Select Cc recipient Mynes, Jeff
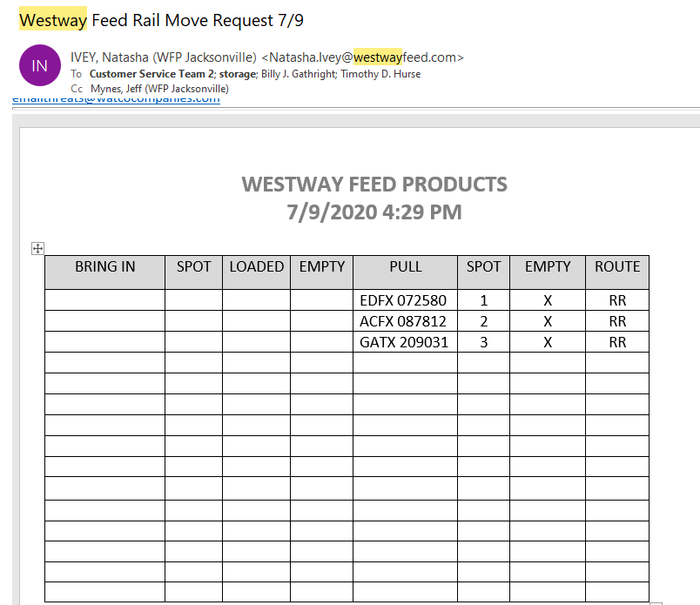Viewport: 700px width, 605px height. click(160, 89)
